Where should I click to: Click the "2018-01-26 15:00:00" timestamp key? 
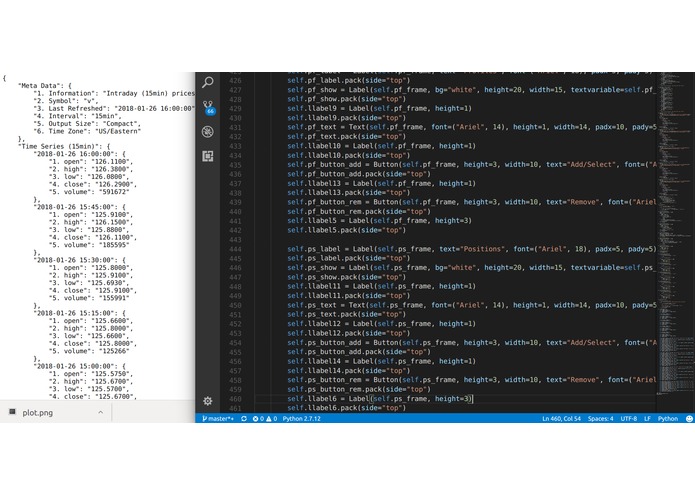coord(74,366)
